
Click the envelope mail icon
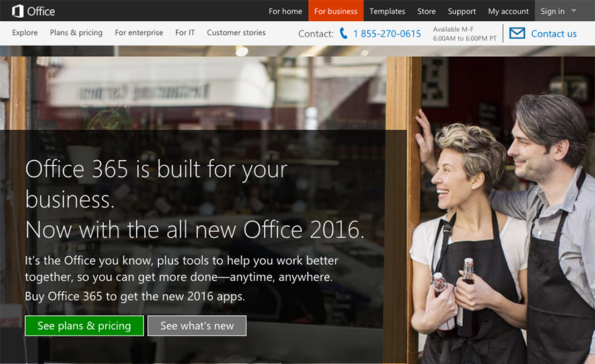pos(517,34)
